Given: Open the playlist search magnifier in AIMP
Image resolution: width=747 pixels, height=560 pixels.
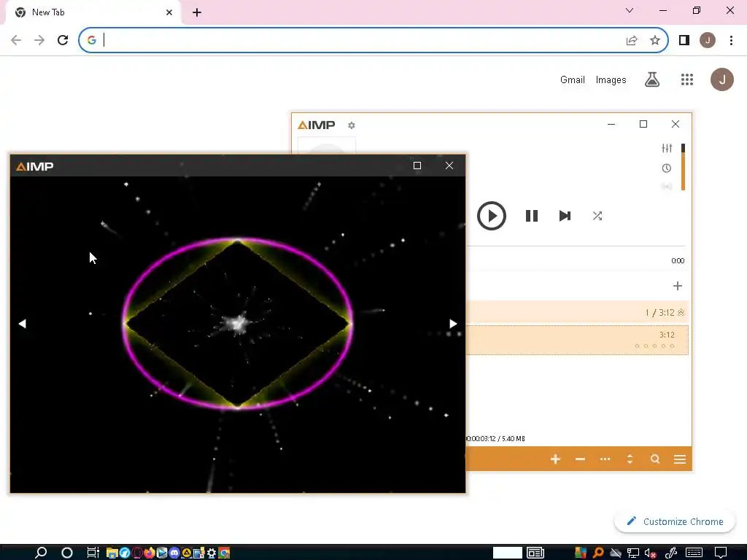Looking at the screenshot, I should click(x=655, y=459).
